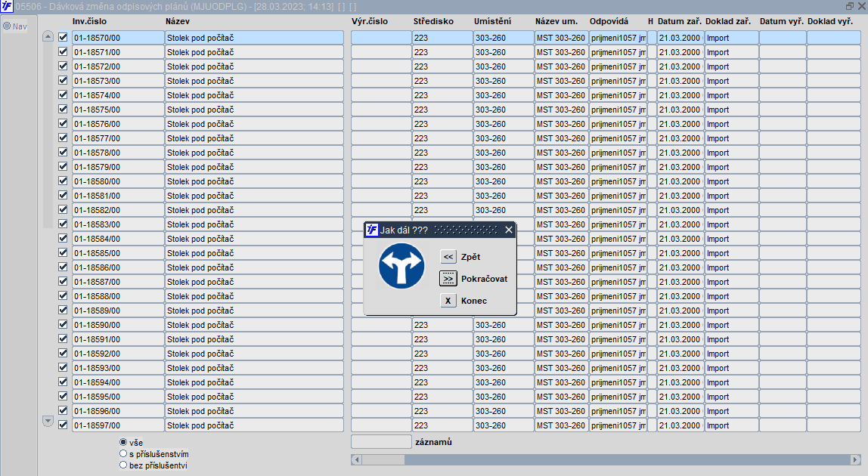Click the list scroll-up arrow button

(x=48, y=36)
